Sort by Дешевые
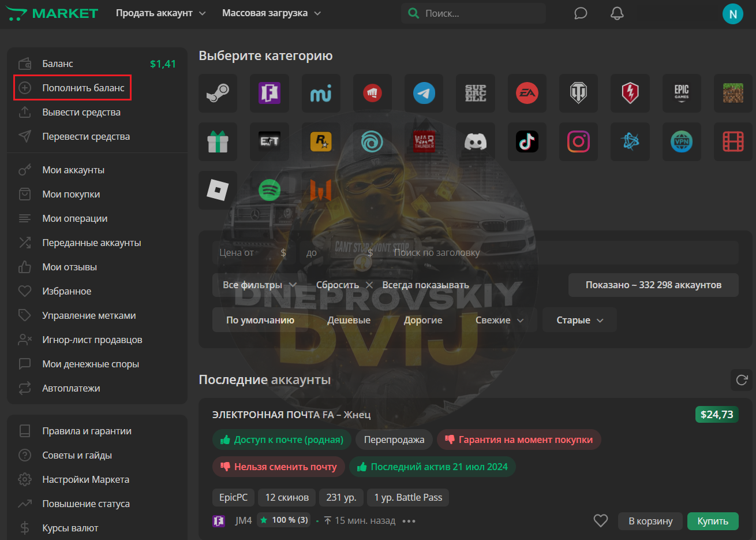This screenshot has width=756, height=540. [x=349, y=320]
